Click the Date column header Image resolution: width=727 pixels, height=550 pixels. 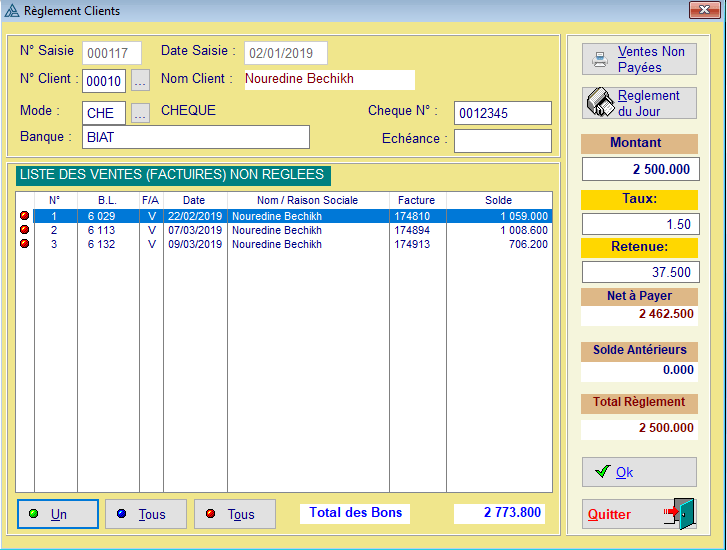194,200
